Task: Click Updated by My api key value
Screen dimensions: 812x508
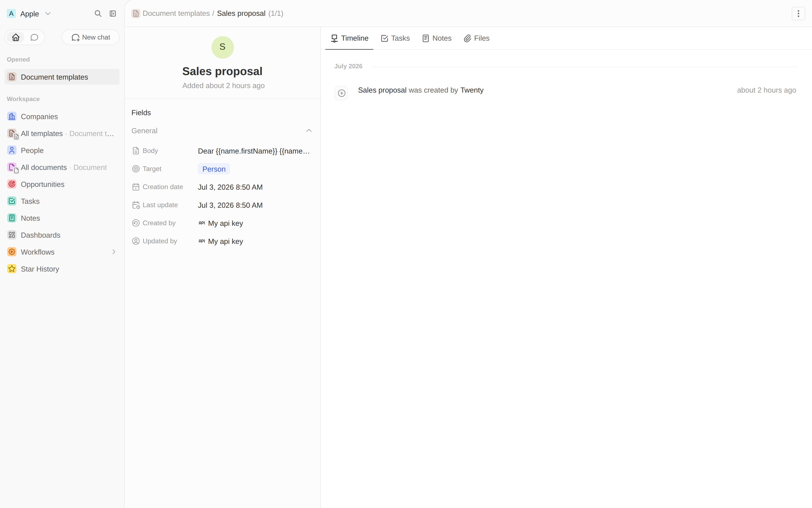Action: coord(221,242)
